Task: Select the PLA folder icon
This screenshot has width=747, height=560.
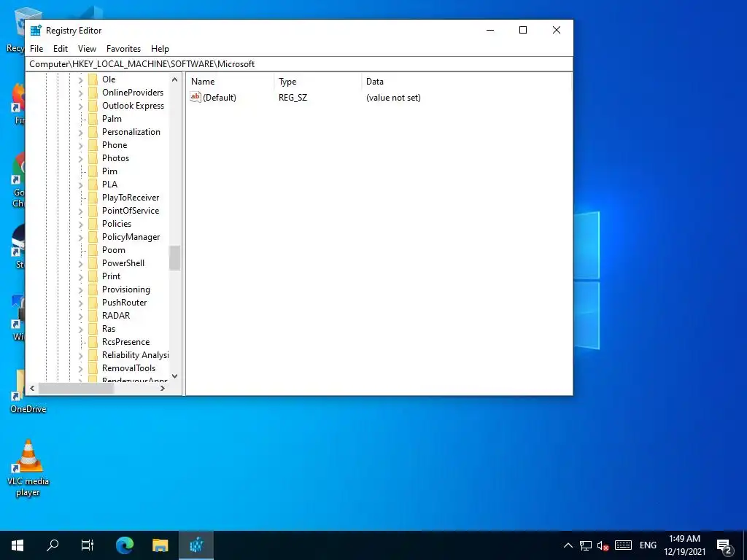Action: [93, 184]
